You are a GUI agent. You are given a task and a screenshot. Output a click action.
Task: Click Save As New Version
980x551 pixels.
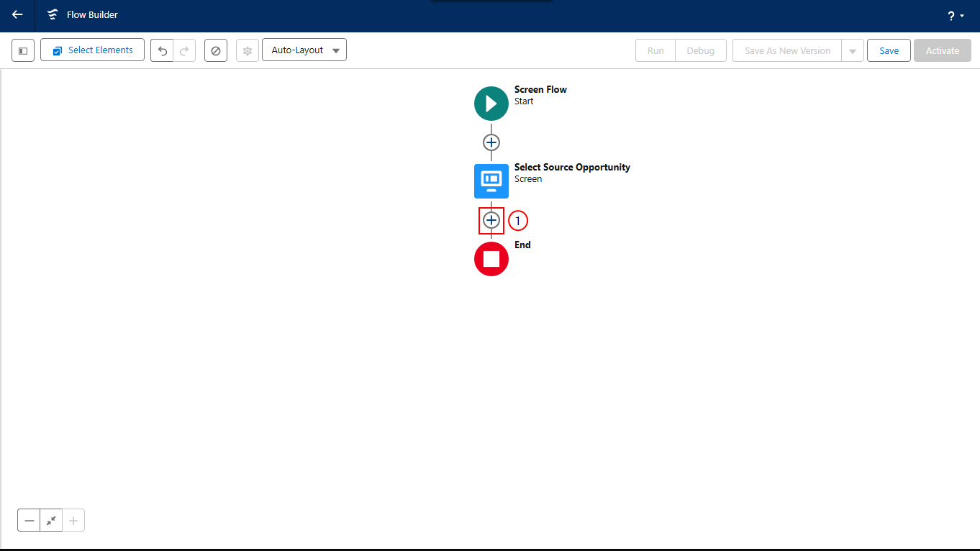click(x=787, y=50)
